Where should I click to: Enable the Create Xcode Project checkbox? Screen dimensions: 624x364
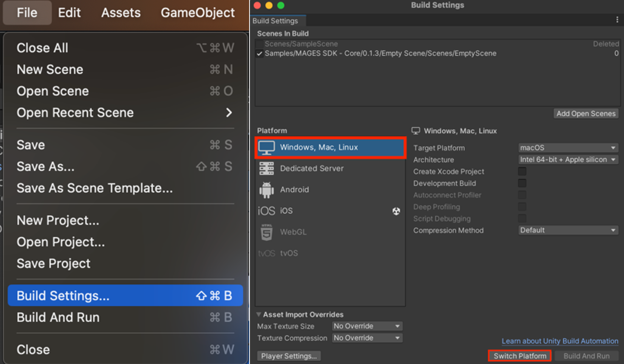pos(522,171)
